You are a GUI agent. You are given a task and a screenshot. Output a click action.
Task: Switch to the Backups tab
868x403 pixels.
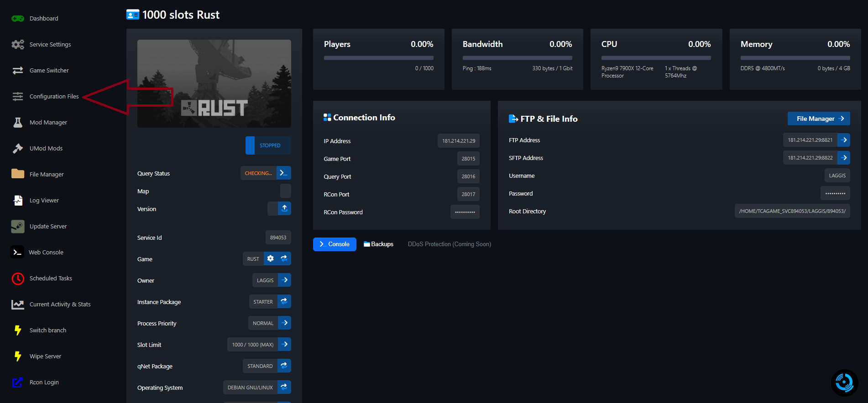[378, 244]
